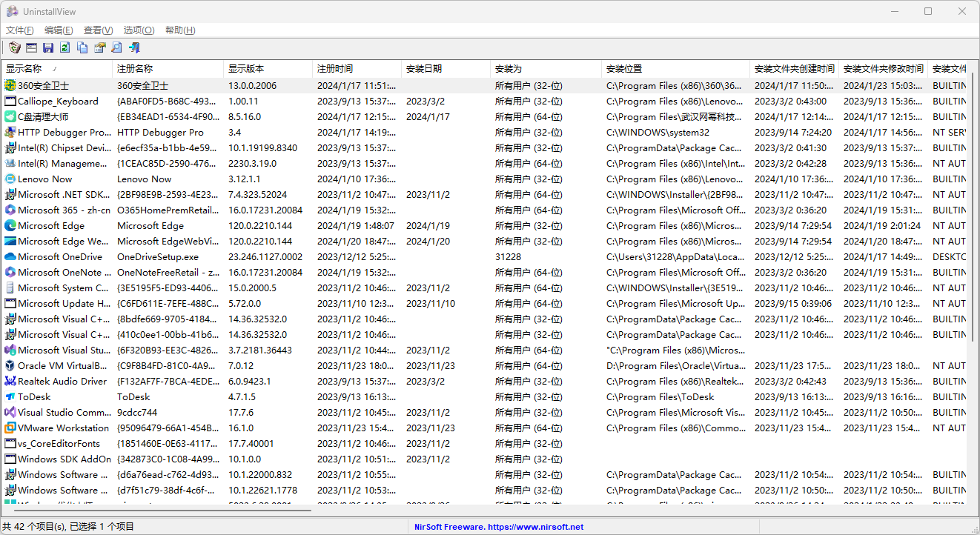Click the HTTP Debugger Pro icon
This screenshot has height=535, width=980.
point(10,133)
